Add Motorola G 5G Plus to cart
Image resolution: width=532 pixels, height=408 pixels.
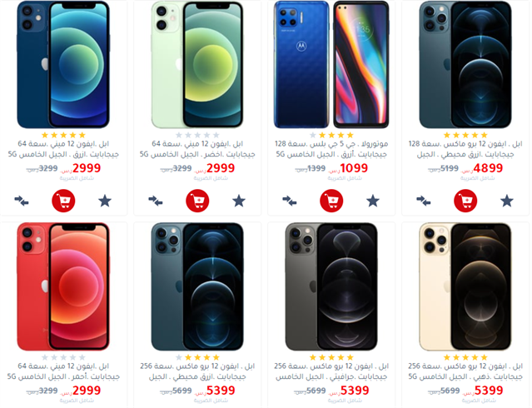[331, 201]
